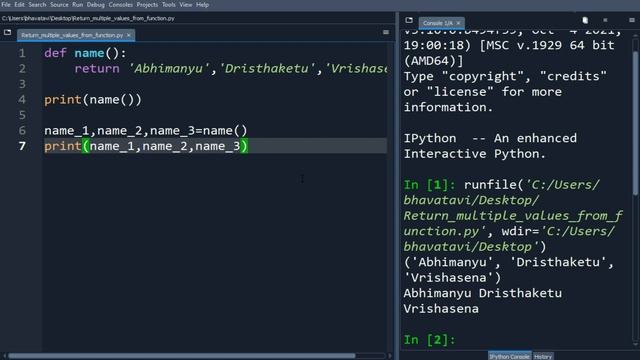Open the console's browse tabs icon

pyautogui.click(x=409, y=20)
